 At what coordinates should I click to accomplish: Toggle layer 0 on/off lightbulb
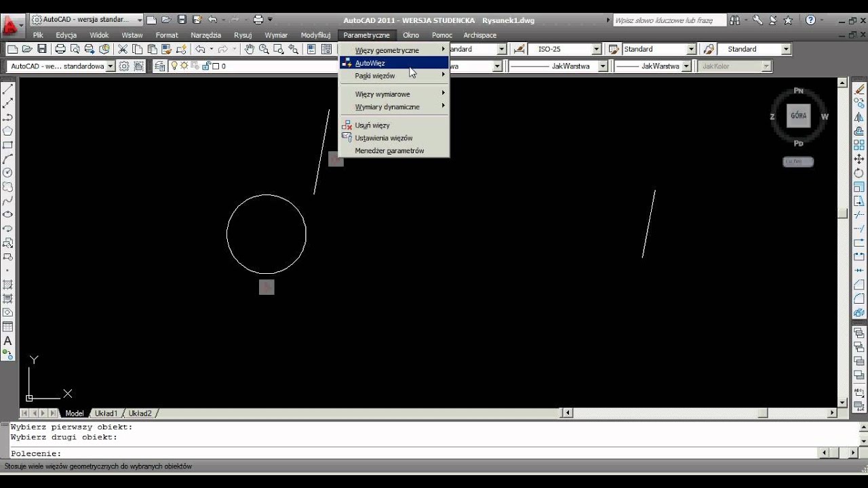coord(174,66)
